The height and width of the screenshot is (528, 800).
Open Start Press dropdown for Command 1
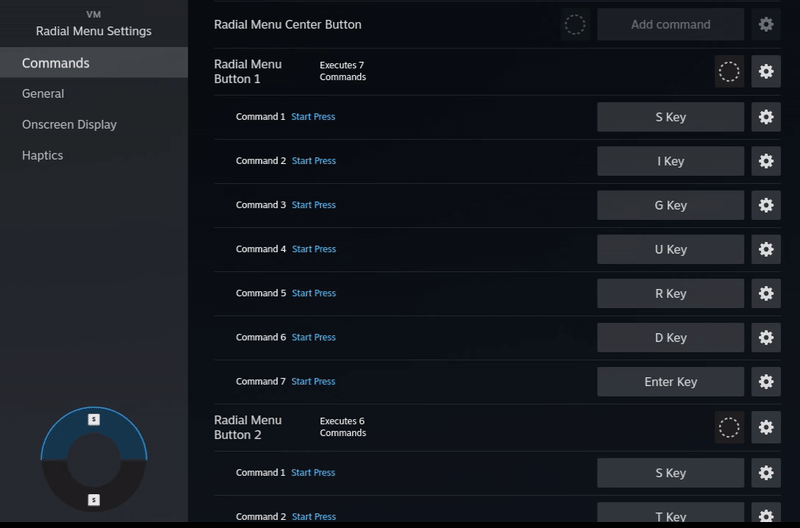click(313, 117)
